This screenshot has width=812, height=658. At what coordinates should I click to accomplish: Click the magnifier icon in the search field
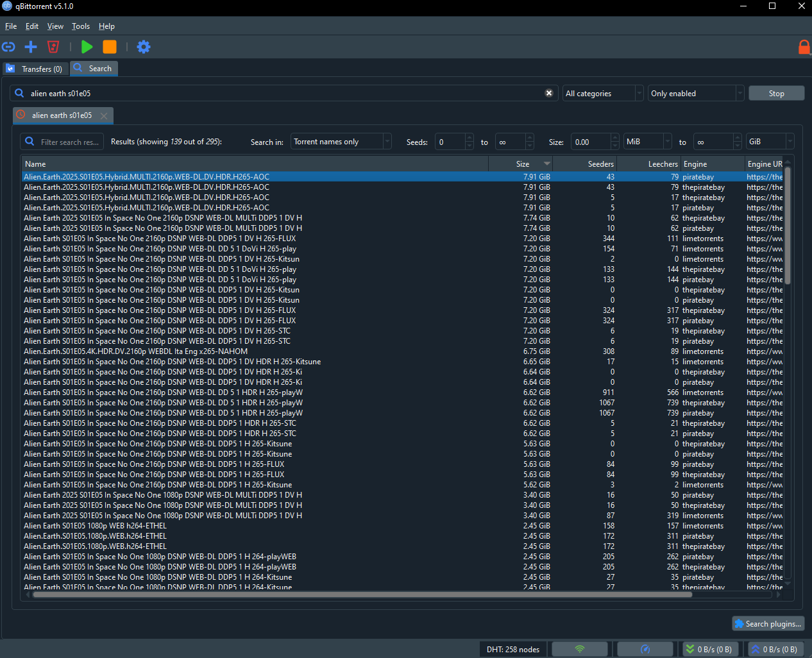tap(20, 93)
